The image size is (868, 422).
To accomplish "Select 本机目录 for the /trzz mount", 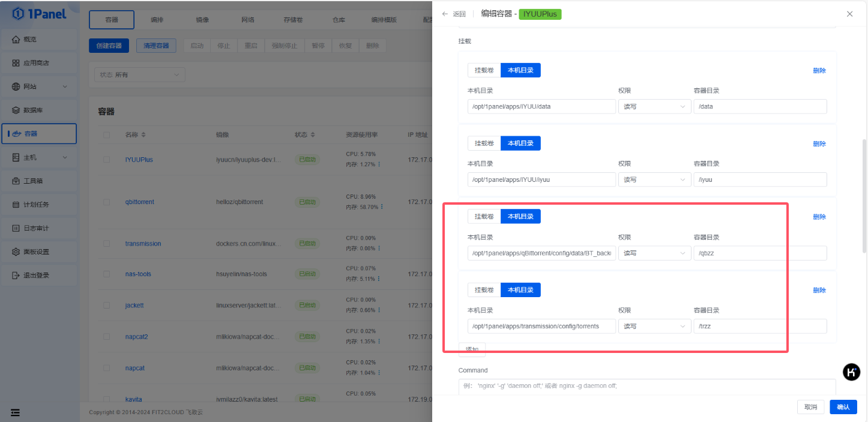I will (x=520, y=290).
